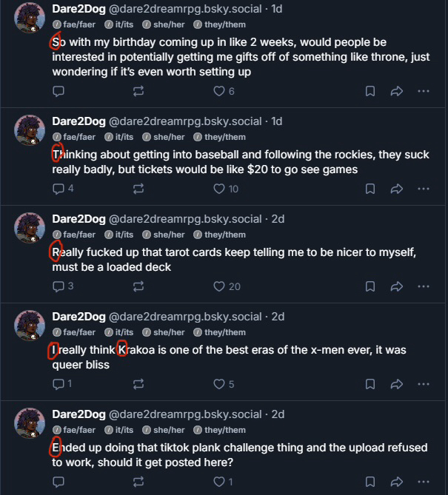Repost the birthday gifts post
This screenshot has width=448, height=495.
(x=138, y=91)
